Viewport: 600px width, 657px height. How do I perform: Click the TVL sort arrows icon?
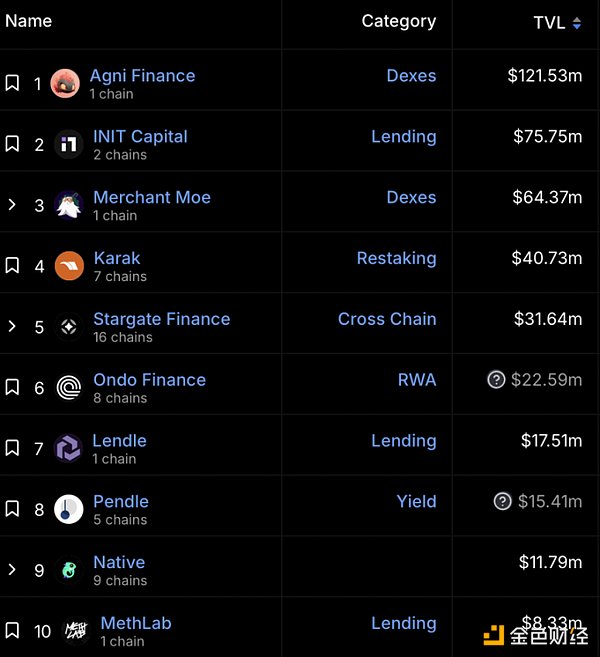click(x=577, y=23)
